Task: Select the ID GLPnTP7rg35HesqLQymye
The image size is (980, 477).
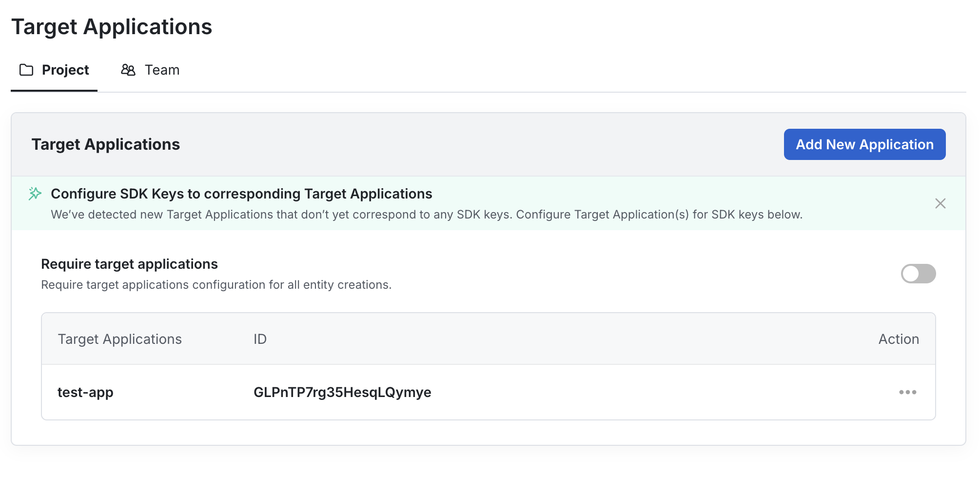Action: coord(342,392)
